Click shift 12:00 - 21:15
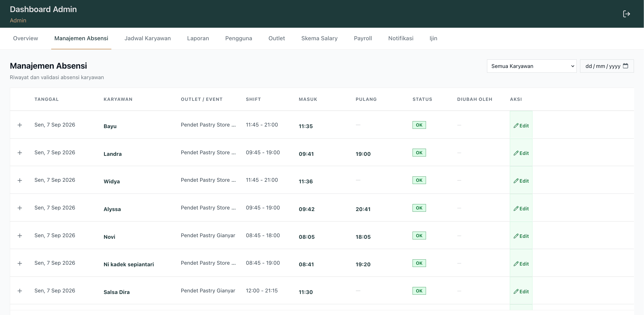 (262, 290)
